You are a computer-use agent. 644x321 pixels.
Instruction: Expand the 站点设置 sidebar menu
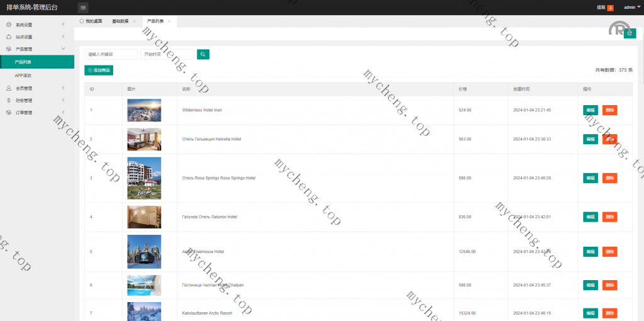tap(36, 37)
